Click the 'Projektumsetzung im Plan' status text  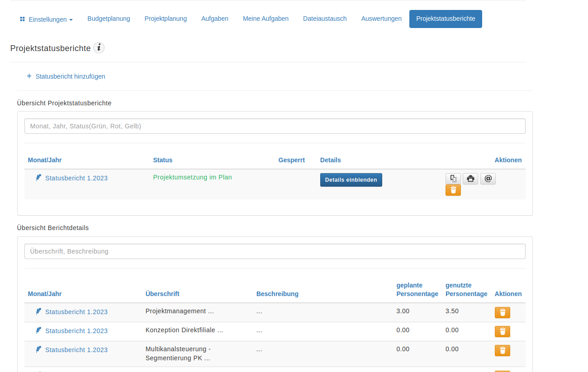[193, 177]
